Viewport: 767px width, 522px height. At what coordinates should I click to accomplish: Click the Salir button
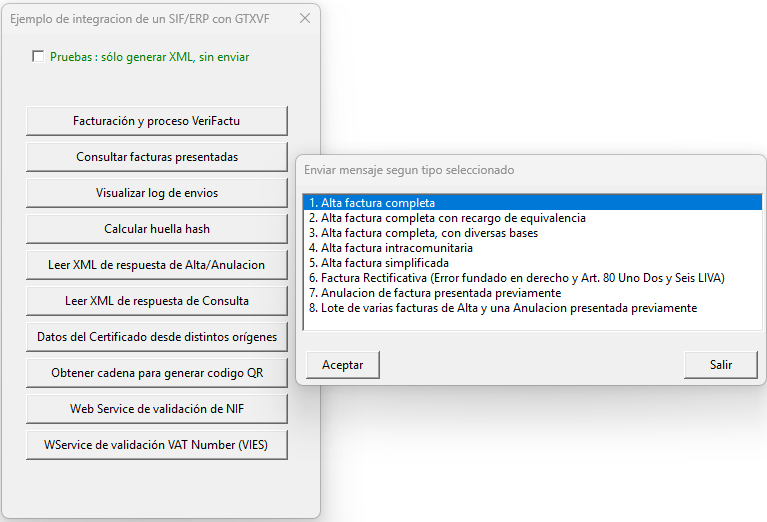point(720,365)
